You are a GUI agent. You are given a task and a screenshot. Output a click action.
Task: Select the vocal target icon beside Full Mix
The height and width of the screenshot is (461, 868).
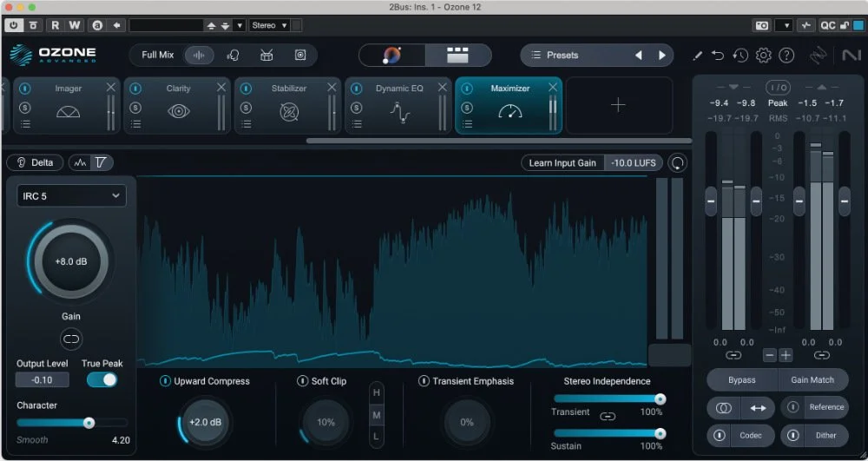pyautogui.click(x=233, y=56)
